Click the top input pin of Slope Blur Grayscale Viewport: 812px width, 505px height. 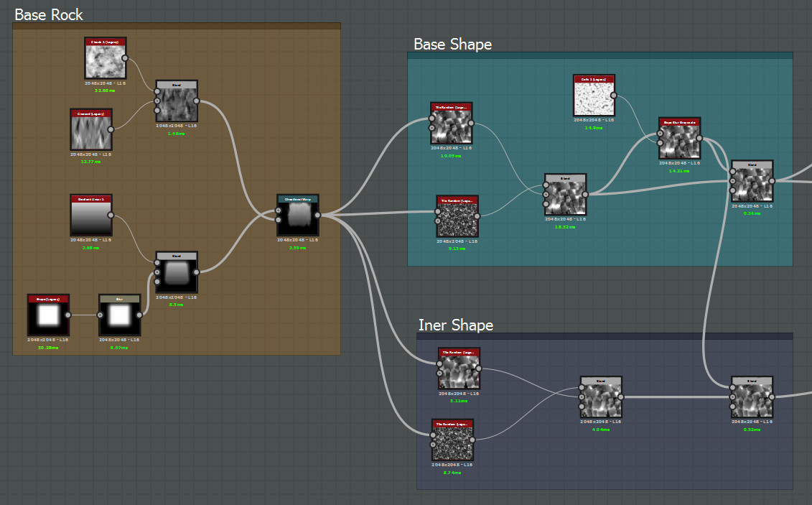pos(658,134)
